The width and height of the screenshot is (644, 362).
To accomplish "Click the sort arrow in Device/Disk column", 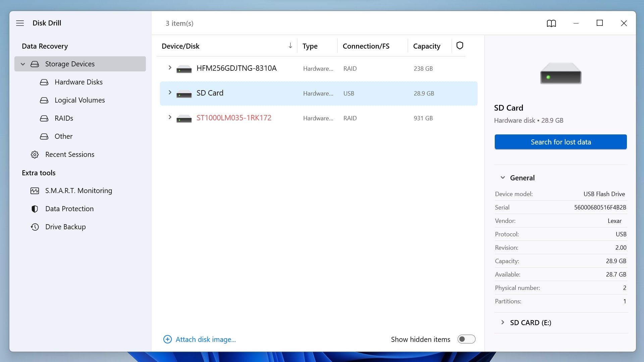I will pyautogui.click(x=290, y=46).
